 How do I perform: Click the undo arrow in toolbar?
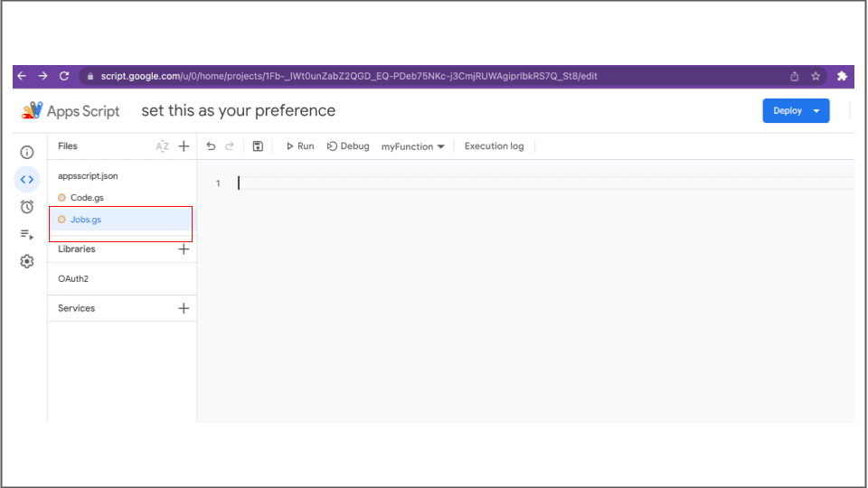[211, 146]
